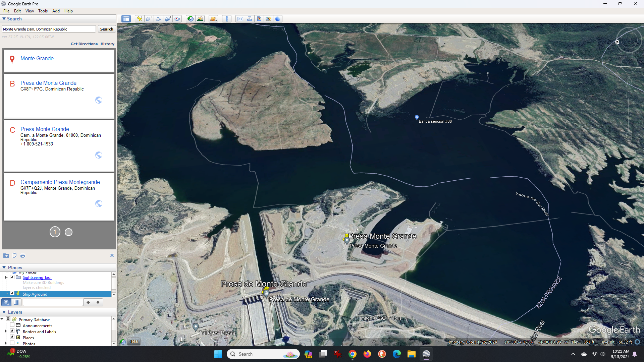This screenshot has height=362, width=644.
Task: Click the map zoom slider control
Action: 629,116
